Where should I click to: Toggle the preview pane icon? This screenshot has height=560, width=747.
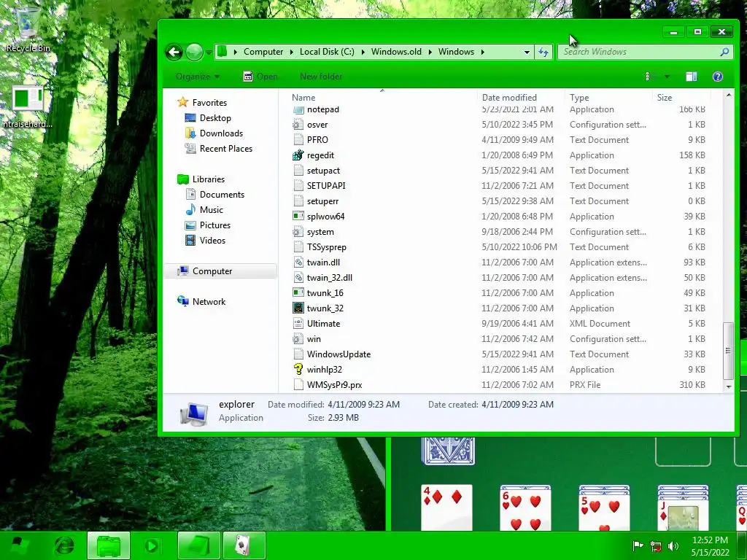(692, 77)
